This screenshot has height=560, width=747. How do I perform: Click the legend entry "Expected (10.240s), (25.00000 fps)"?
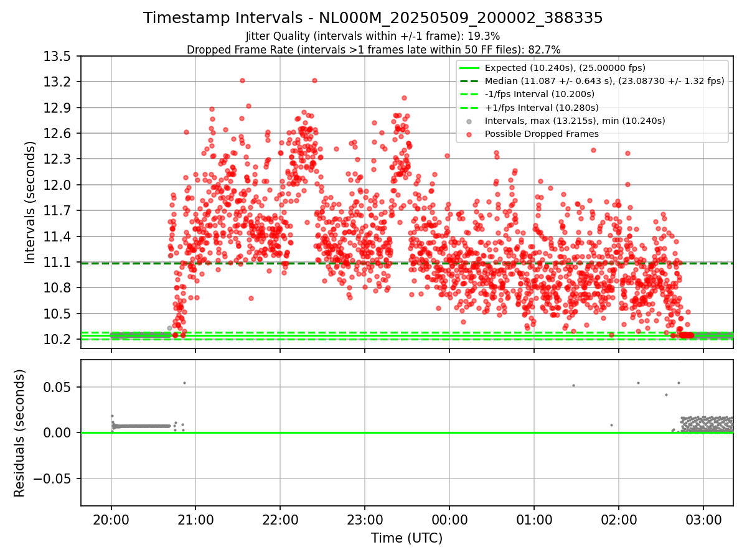[565, 68]
